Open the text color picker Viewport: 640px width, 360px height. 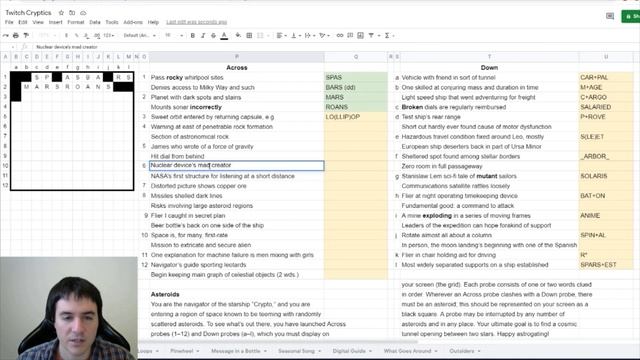point(224,36)
